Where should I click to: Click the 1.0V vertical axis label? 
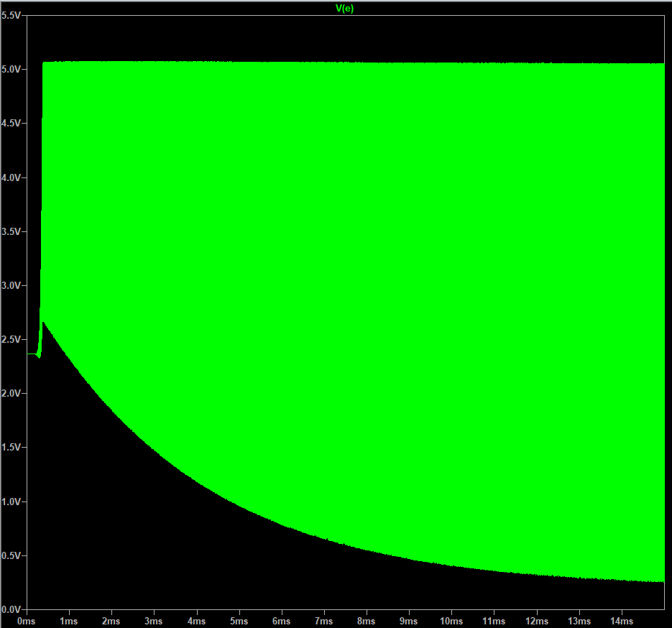coord(11,502)
